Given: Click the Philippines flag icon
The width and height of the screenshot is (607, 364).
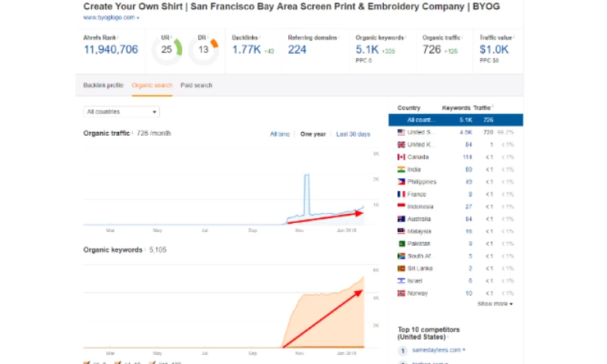Looking at the screenshot, I should (401, 182).
